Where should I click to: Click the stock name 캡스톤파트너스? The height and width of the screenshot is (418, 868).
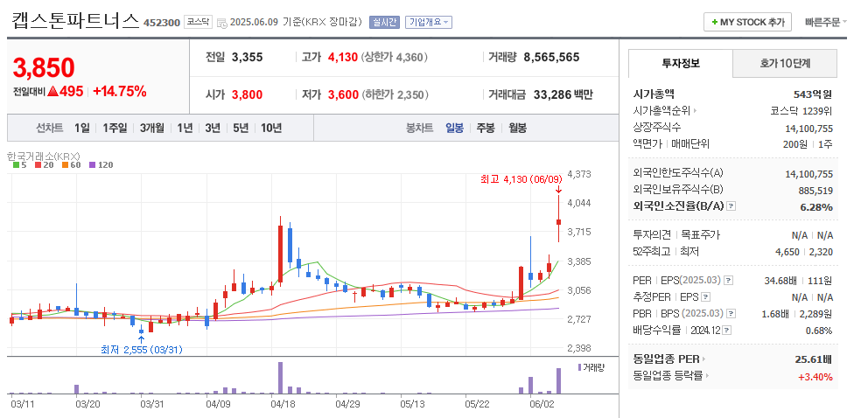(74, 20)
